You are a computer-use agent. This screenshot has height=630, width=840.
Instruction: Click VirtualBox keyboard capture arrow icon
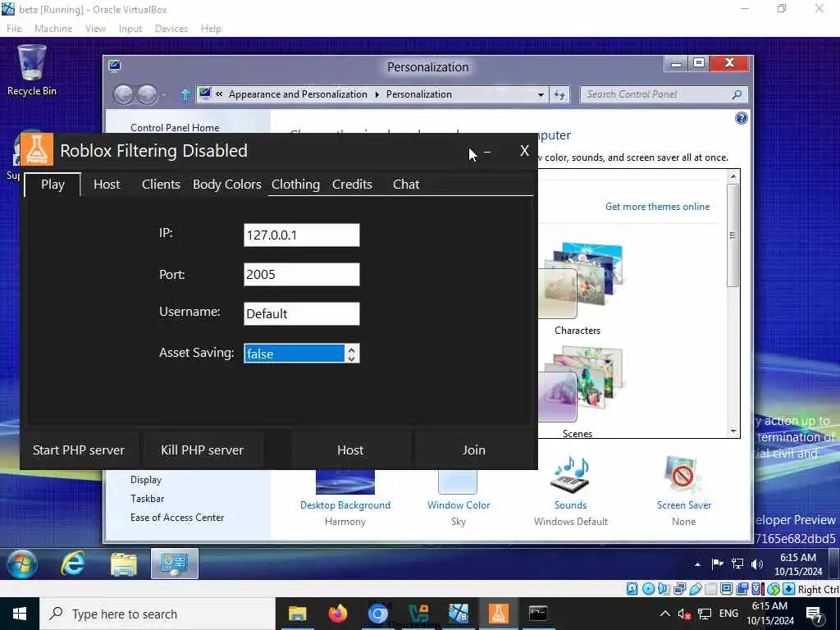[788, 589]
